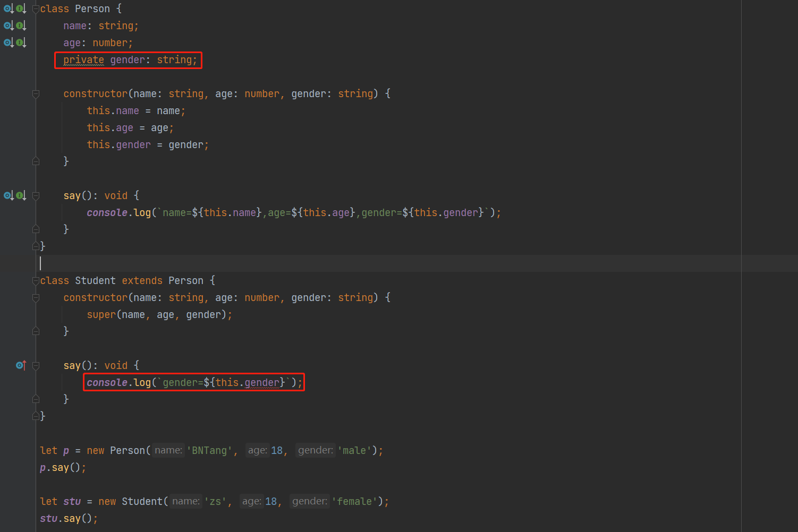Click 'constructor' keyword in class Person
The height and width of the screenshot is (532, 798).
point(96,94)
